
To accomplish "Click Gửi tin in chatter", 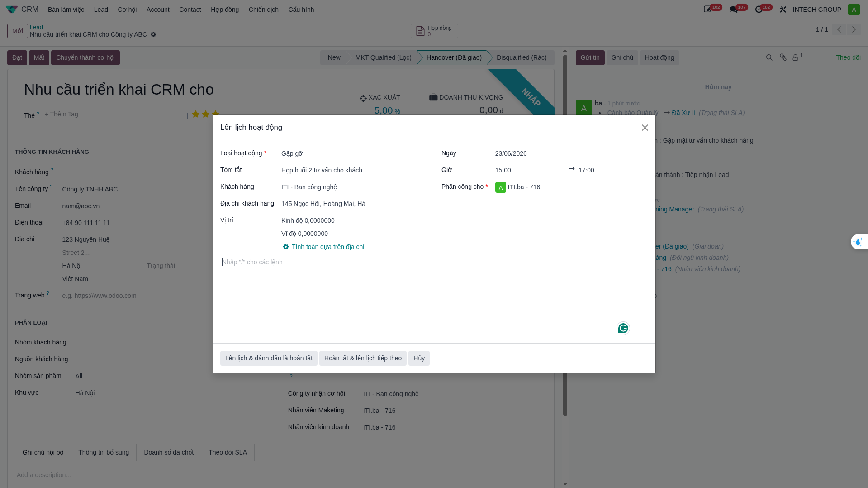I will pos(590,57).
